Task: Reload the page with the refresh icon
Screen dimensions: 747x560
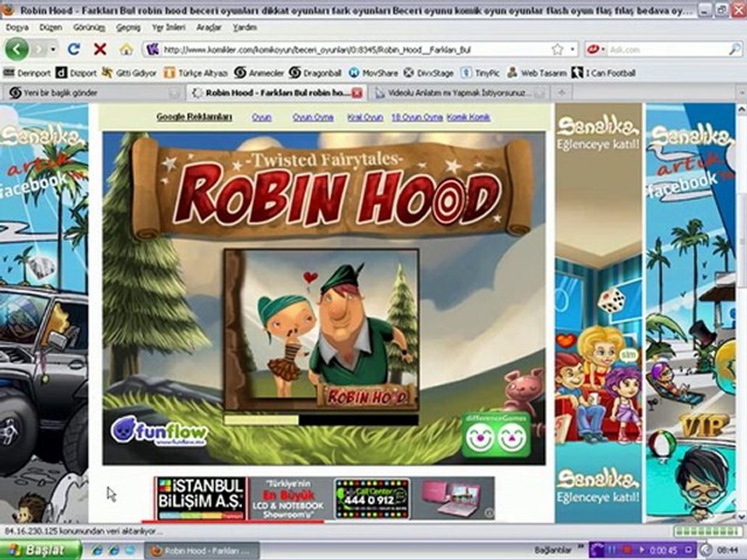Action: coord(74,49)
